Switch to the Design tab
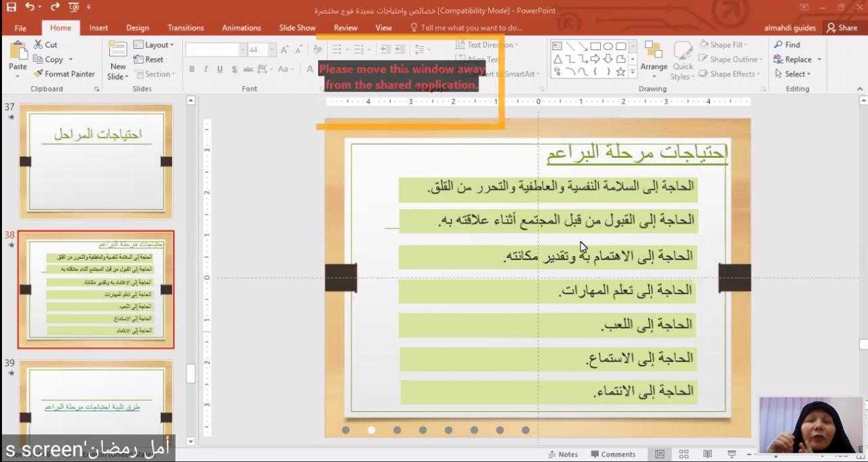868x462 pixels. 137,28
